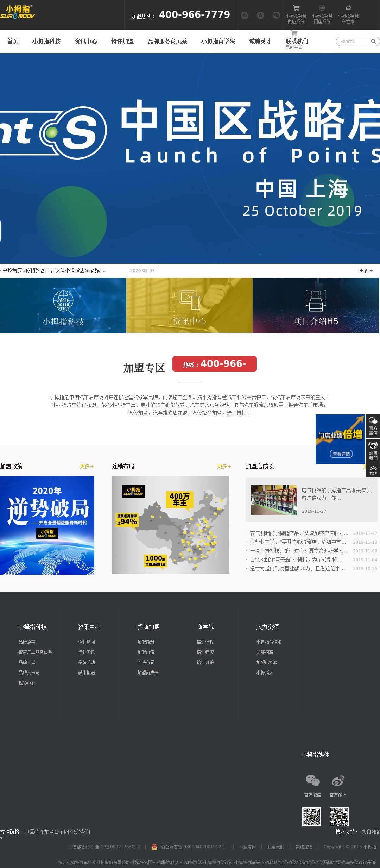Click 企业新闻 in the footer
Screen dimensions: 380x868
point(86,642)
